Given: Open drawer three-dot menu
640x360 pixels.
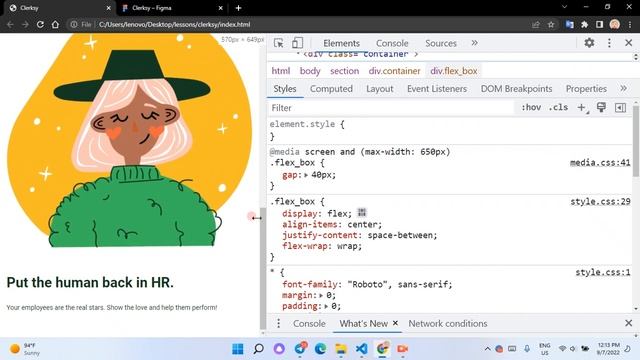Looking at the screenshot, I should [278, 324].
